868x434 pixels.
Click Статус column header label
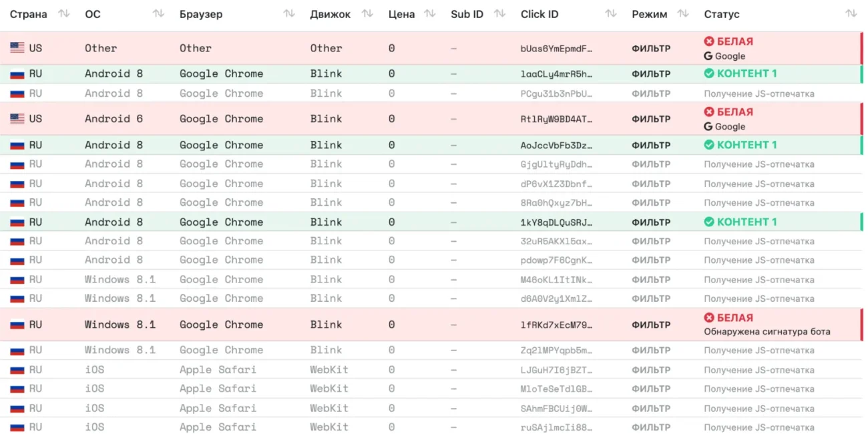[722, 14]
